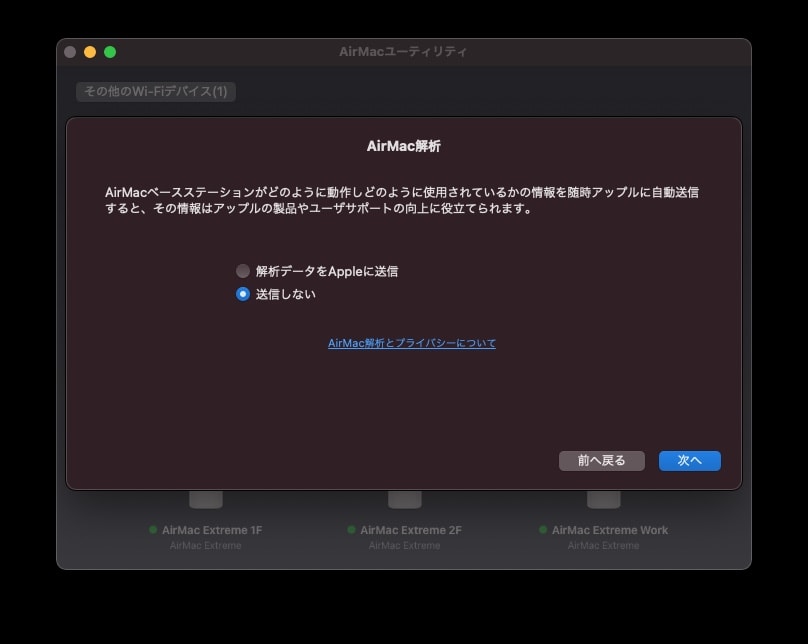Minimize window with the yellow button
Screen dimensions: 808x644
[x=90, y=52]
